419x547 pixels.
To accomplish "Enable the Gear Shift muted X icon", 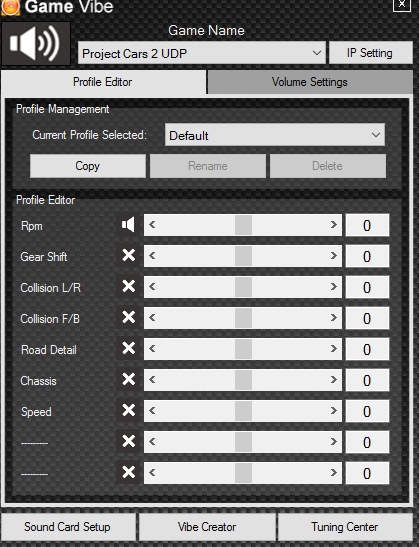I will tap(128, 255).
